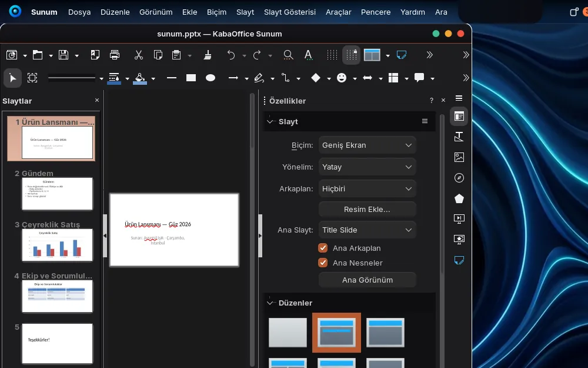Image resolution: width=588 pixels, height=368 pixels.
Task: Click the Özellikler panel help button
Action: [432, 100]
